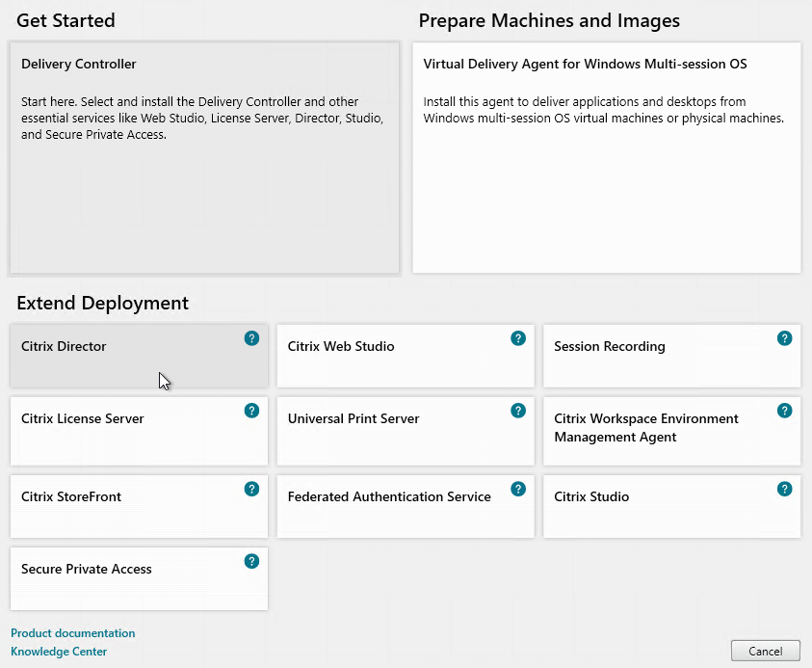Open help icon for Citrix StoreFront
Screen dimensions: 812x668
251,489
